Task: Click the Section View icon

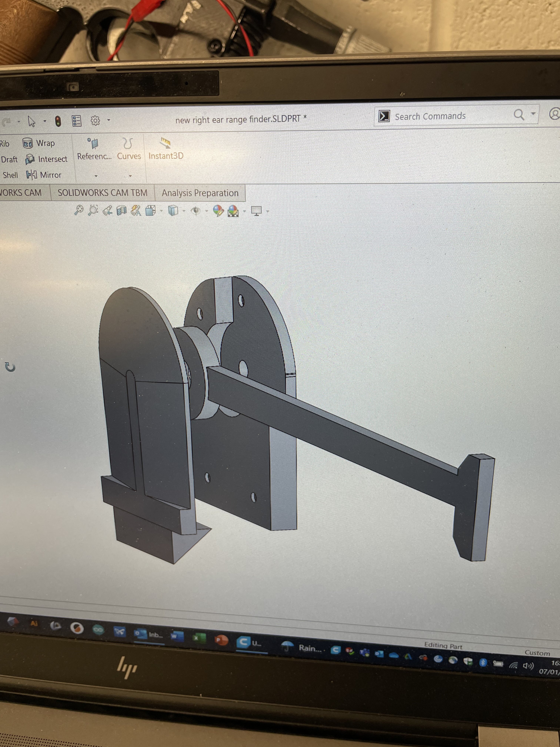Action: 121,211
